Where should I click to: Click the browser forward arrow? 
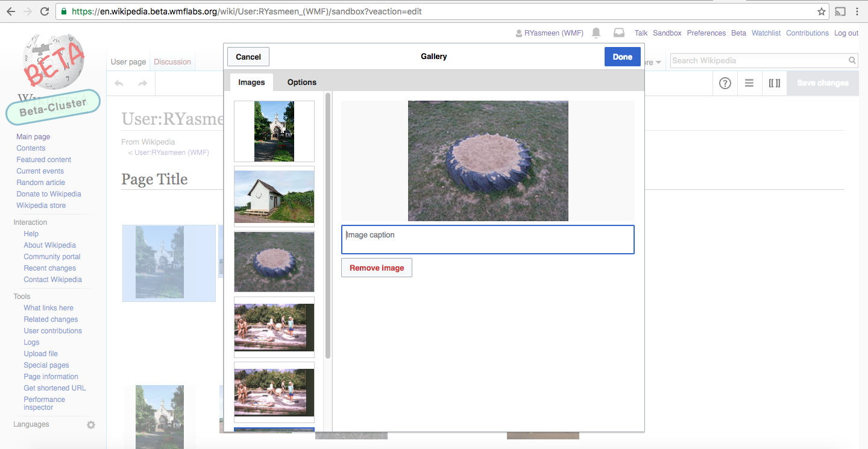coord(28,11)
